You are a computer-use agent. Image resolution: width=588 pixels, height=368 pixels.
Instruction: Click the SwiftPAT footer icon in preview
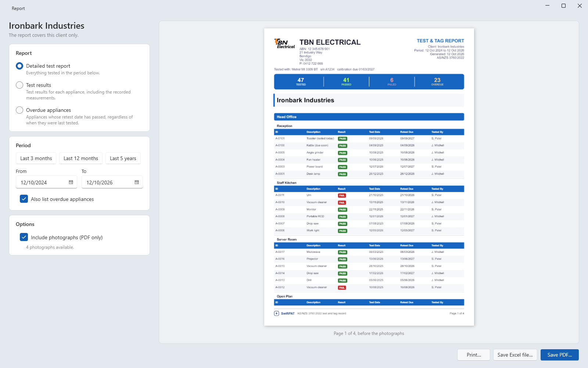coord(276,314)
